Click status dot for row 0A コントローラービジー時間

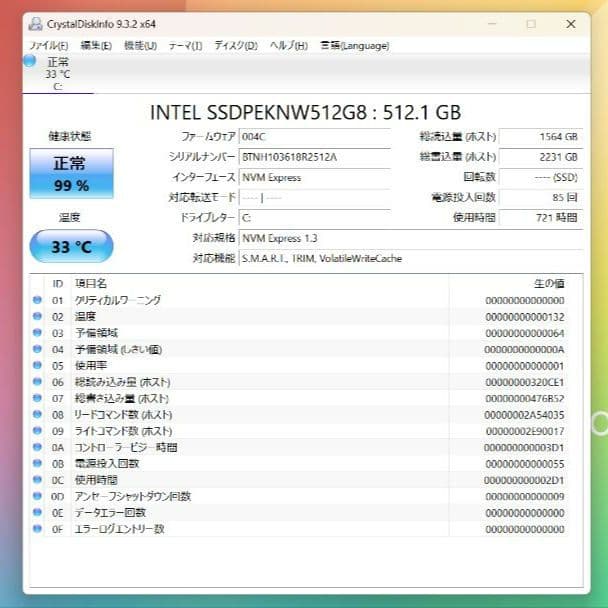coord(37,447)
